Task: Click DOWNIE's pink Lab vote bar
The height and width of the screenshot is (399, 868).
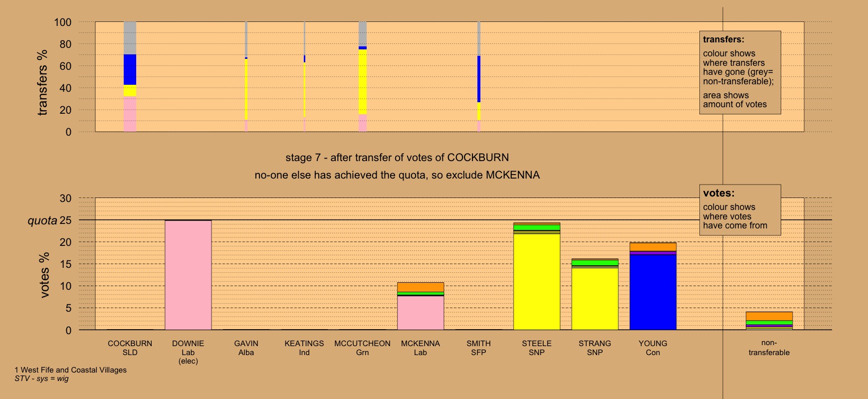Action: point(188,275)
